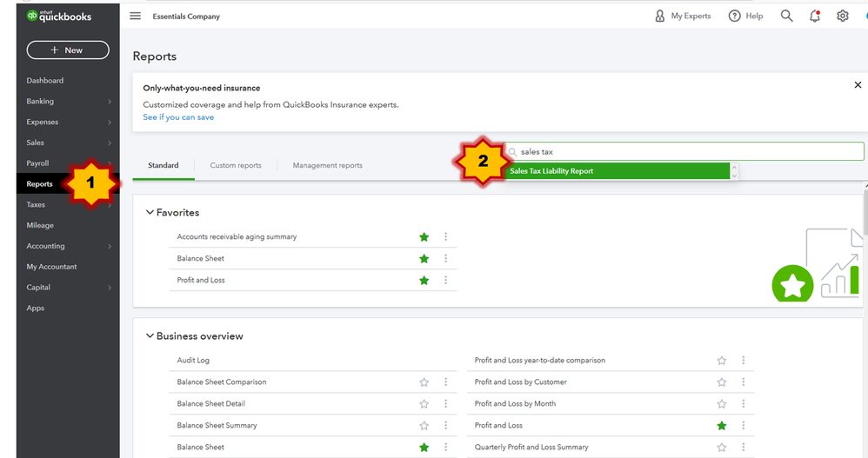
Task: Open more options for Profit and Loss in Favorites
Action: click(x=445, y=280)
